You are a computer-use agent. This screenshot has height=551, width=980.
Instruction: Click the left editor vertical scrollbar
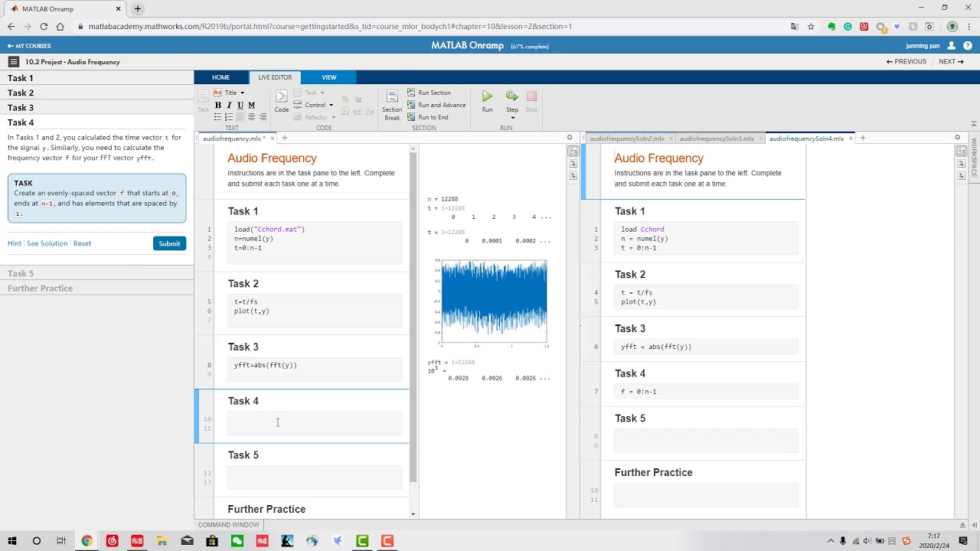point(413,317)
